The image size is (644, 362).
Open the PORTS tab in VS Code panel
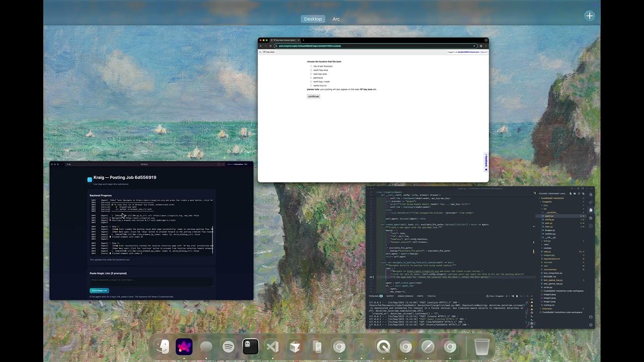click(420, 296)
